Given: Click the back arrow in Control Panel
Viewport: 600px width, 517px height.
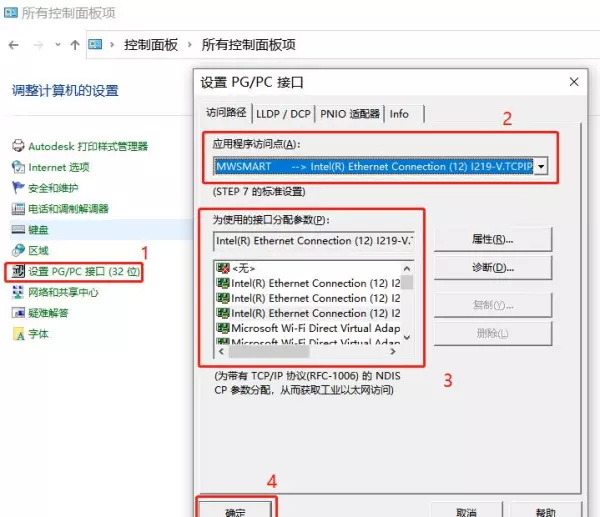Looking at the screenshot, I should click(x=13, y=45).
